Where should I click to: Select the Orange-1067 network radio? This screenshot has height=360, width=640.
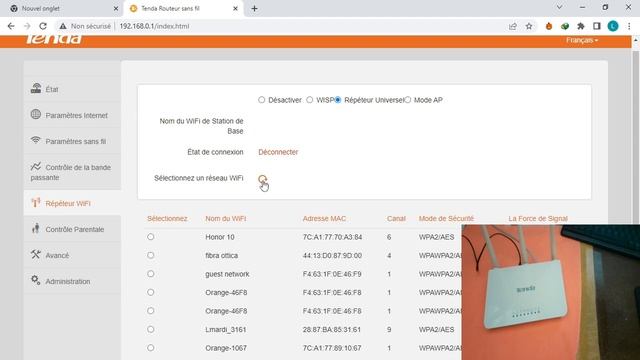pyautogui.click(x=151, y=348)
